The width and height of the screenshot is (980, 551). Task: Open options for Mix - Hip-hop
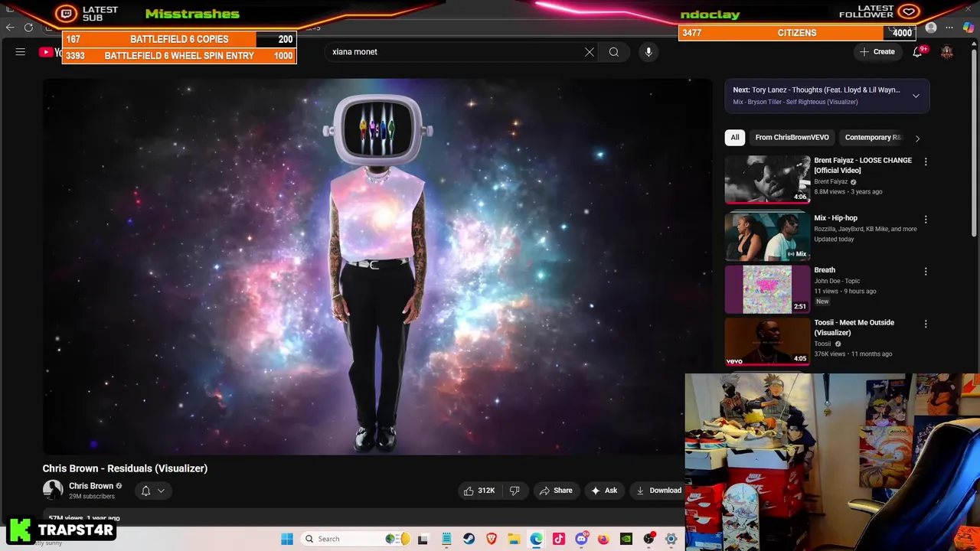coord(926,219)
